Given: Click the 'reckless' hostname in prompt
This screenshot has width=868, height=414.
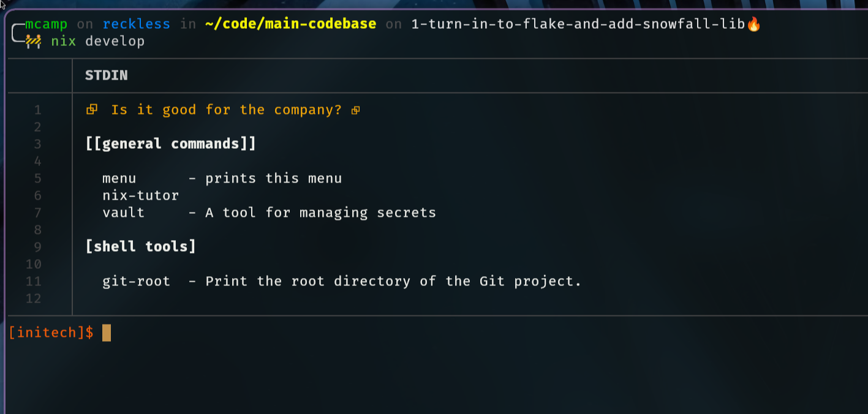Looking at the screenshot, I should pos(137,24).
